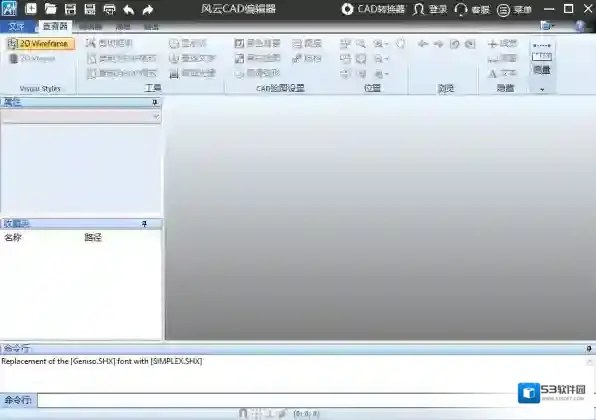Toggle dimension hiding in the 隐藏 group
Viewport: 596px width, 420px height.
(502, 58)
